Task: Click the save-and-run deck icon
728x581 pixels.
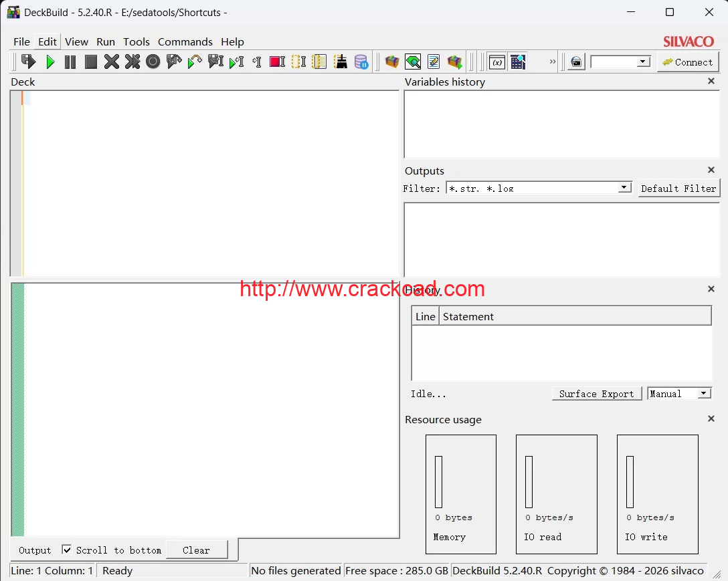Action: tap(29, 62)
